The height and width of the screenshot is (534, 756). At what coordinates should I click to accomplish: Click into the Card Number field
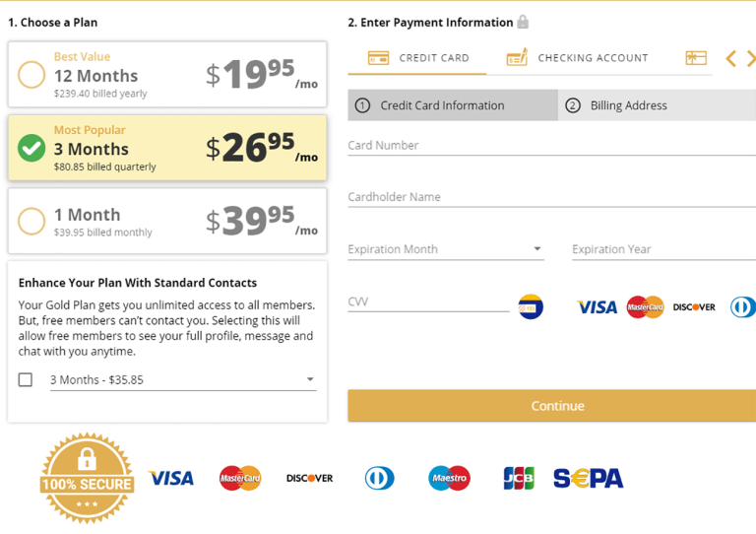click(x=551, y=146)
